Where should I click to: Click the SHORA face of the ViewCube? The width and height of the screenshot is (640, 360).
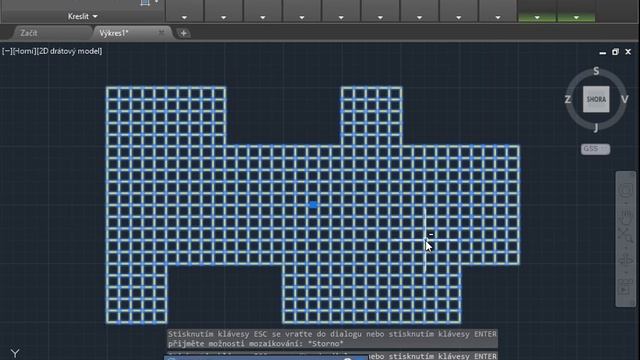(596, 99)
